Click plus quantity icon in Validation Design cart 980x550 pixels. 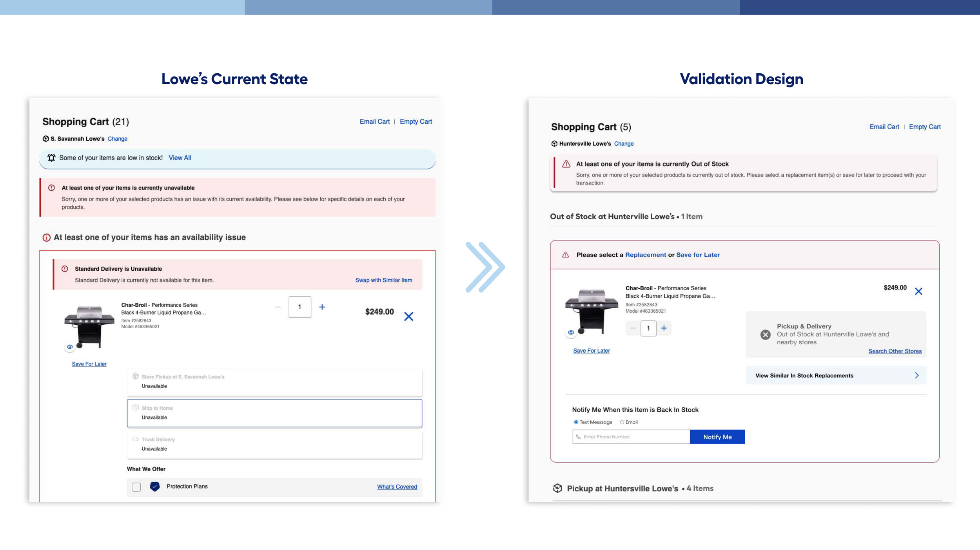pos(664,328)
